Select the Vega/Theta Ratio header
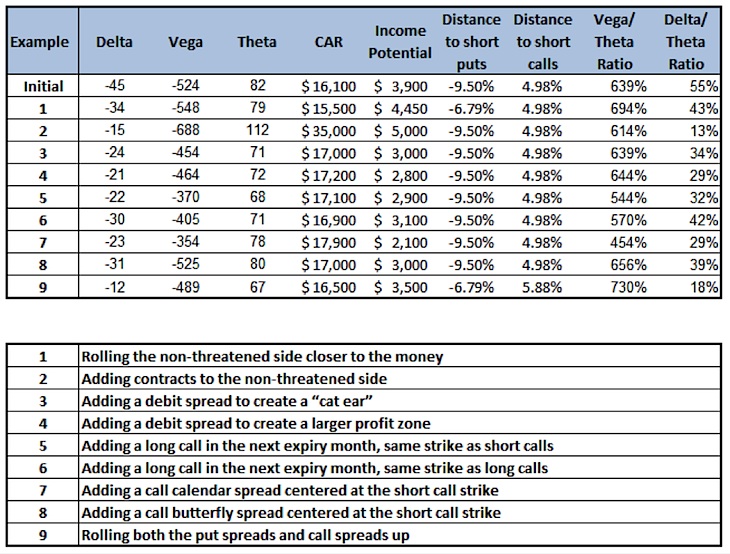730x554 pixels. click(x=614, y=42)
